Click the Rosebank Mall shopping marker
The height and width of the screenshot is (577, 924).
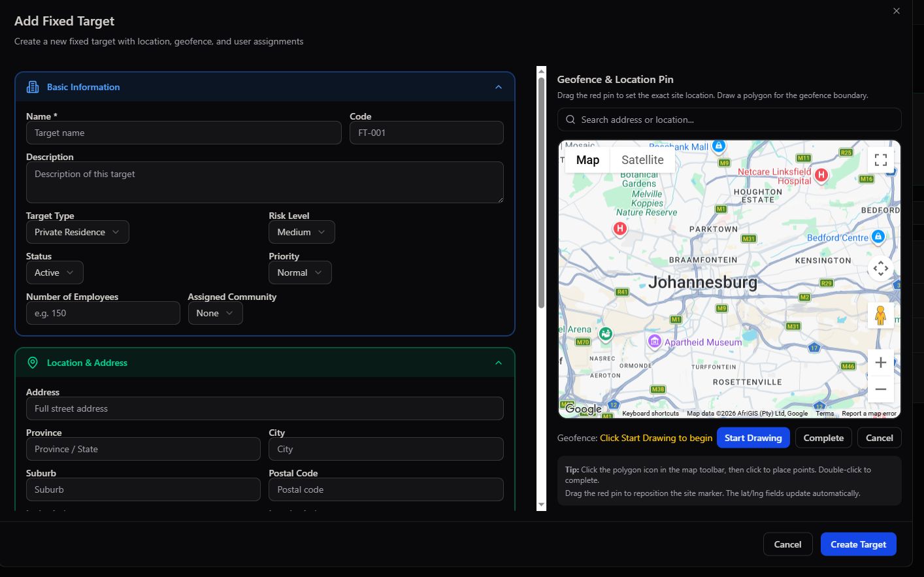click(x=719, y=146)
